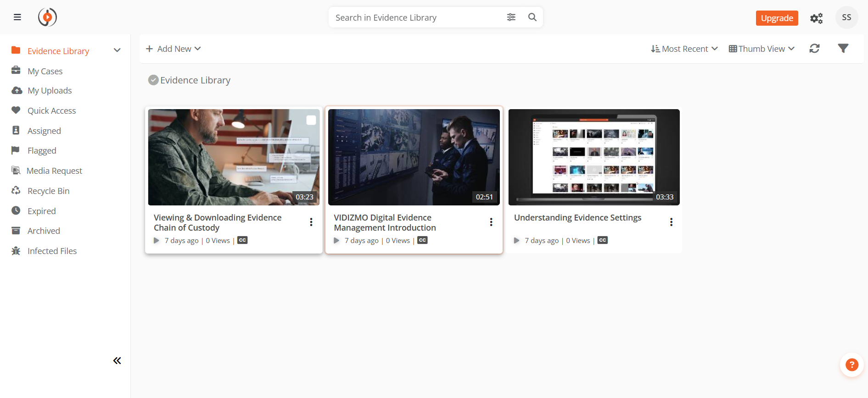The height and width of the screenshot is (398, 868).
Task: Open VIDIZMO Digital Evidence Management Introduction title
Action: coord(385,222)
